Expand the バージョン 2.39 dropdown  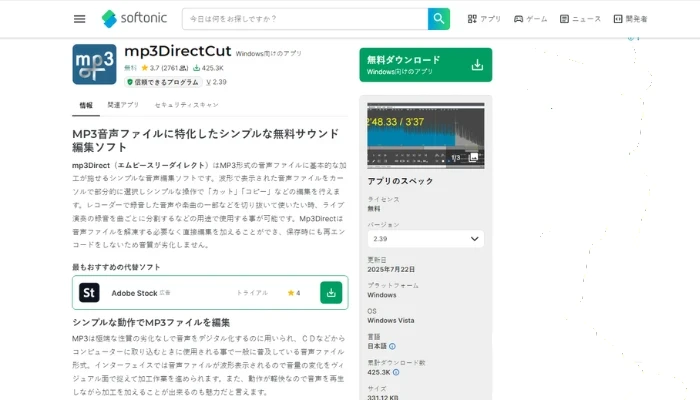(x=425, y=239)
